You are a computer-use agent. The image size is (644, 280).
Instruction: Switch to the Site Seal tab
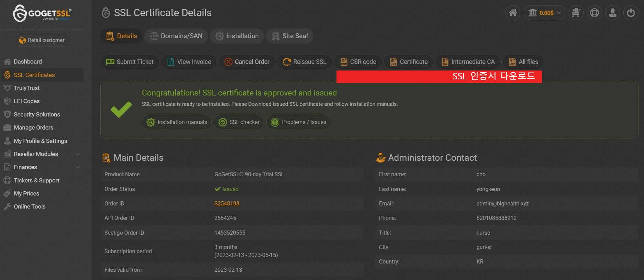tap(289, 36)
